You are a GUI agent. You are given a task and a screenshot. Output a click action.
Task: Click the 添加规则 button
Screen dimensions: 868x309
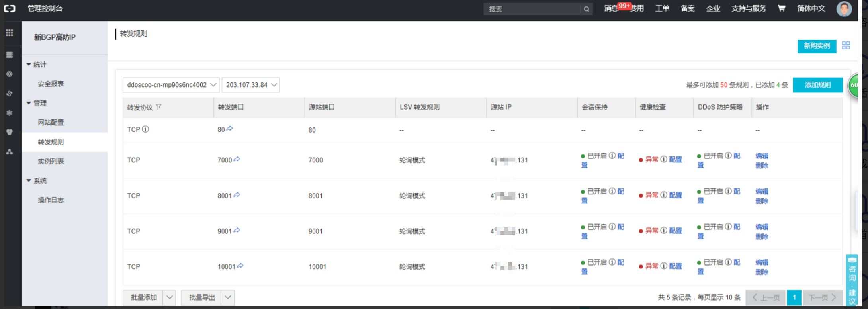(818, 85)
